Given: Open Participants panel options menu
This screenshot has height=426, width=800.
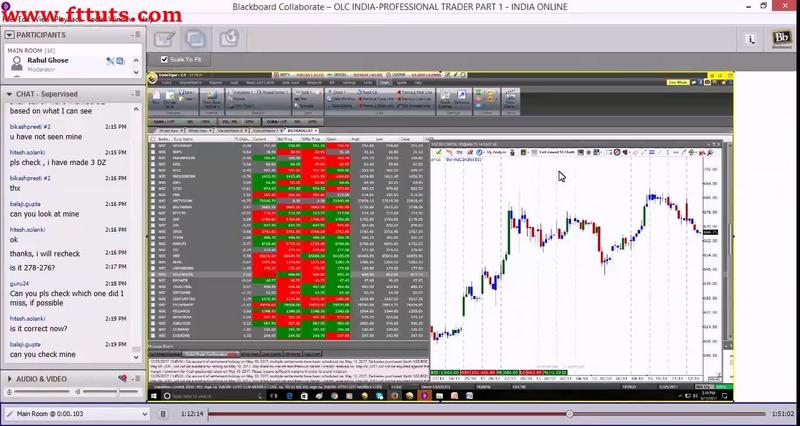Looking at the screenshot, I should pos(136,35).
